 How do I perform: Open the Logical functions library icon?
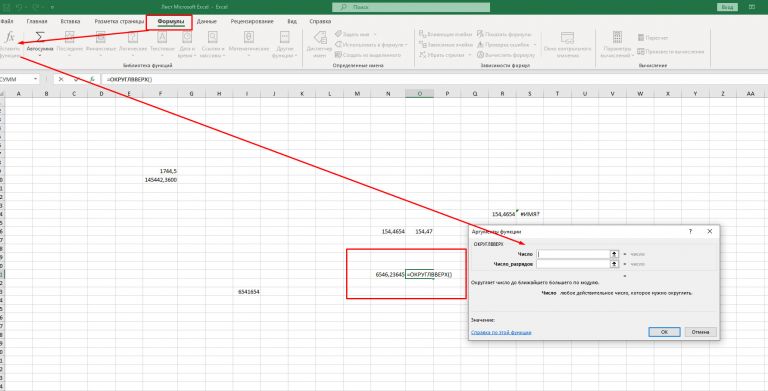click(133, 37)
